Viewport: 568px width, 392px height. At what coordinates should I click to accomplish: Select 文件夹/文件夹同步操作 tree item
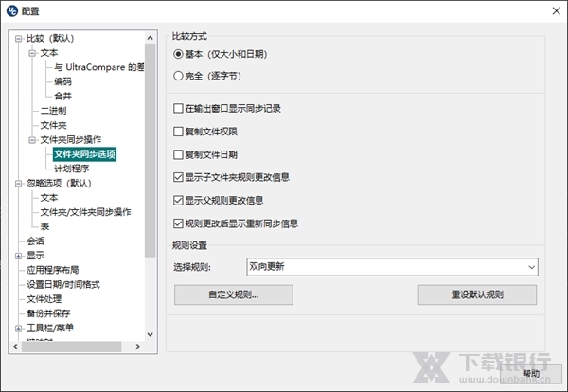[85, 212]
